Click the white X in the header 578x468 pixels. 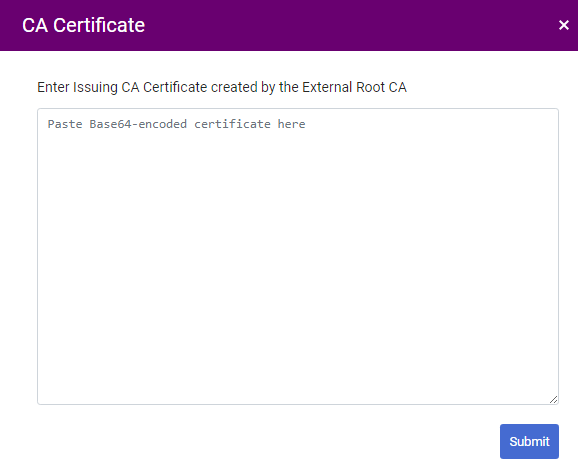tap(564, 25)
